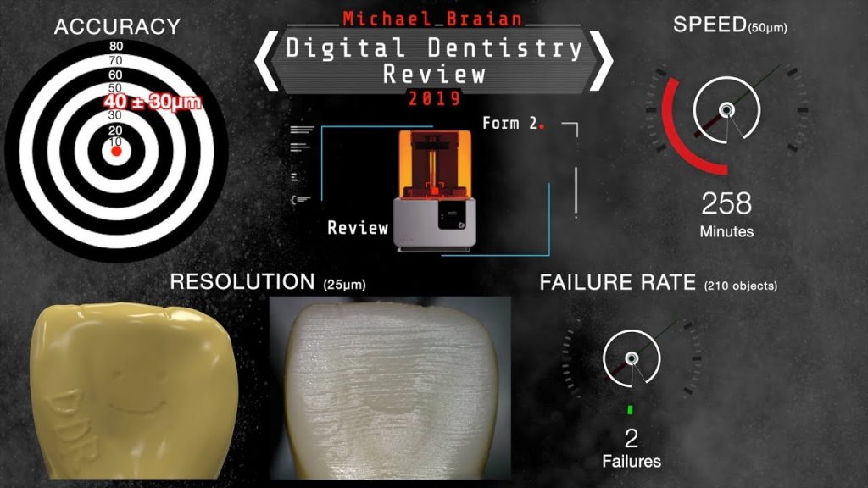
Task: Click the 'RESOLUTION' heading
Action: tap(242, 281)
